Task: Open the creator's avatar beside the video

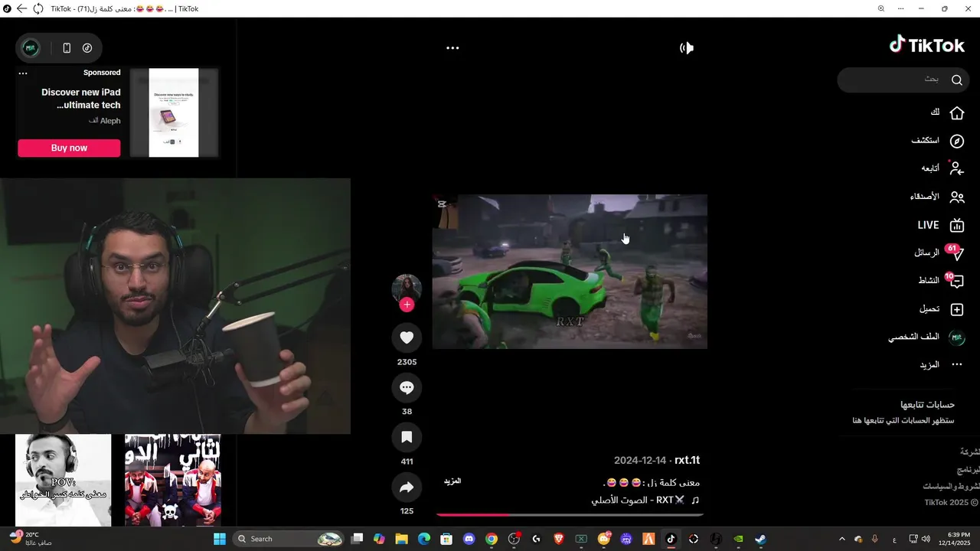Action: [x=407, y=289]
